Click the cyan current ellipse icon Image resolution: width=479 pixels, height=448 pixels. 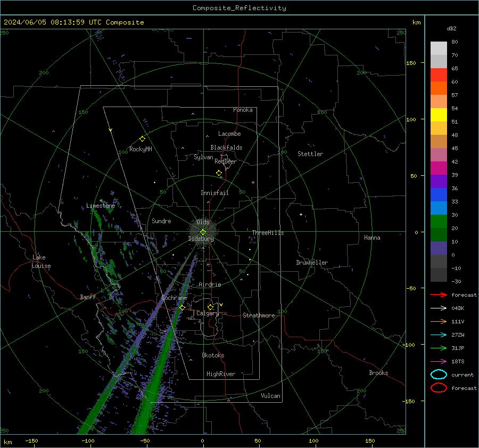[439, 374]
